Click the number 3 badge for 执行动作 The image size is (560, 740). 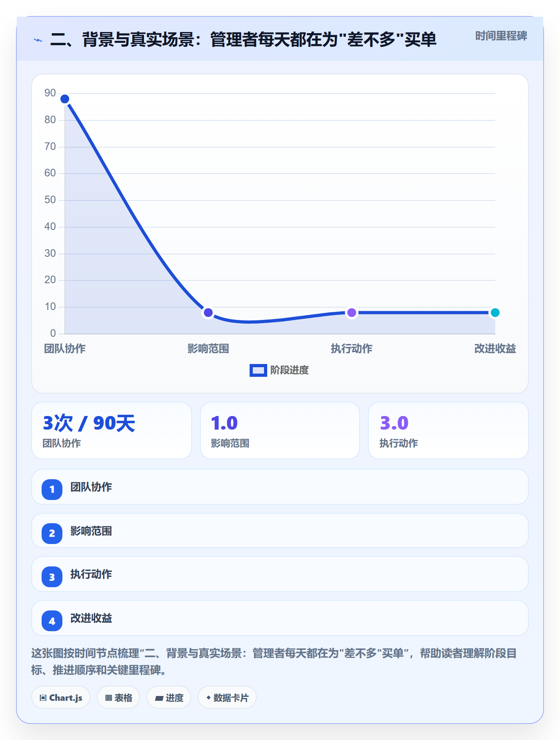[x=52, y=577]
